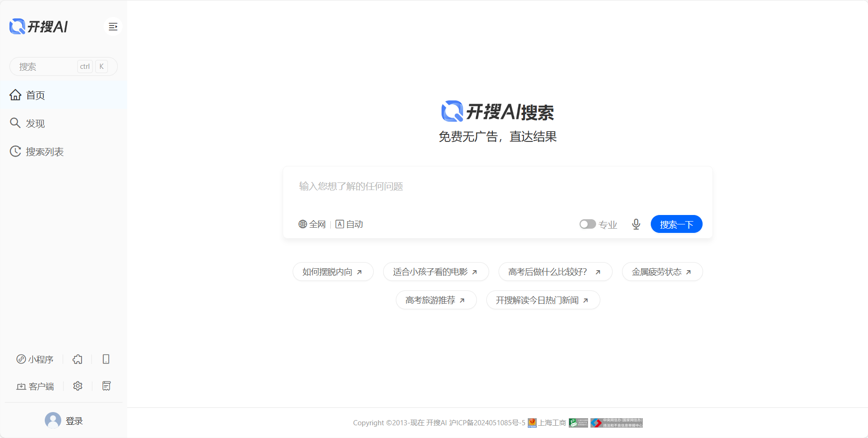Open settings via the gear icon
The image size is (868, 438).
[x=77, y=386]
